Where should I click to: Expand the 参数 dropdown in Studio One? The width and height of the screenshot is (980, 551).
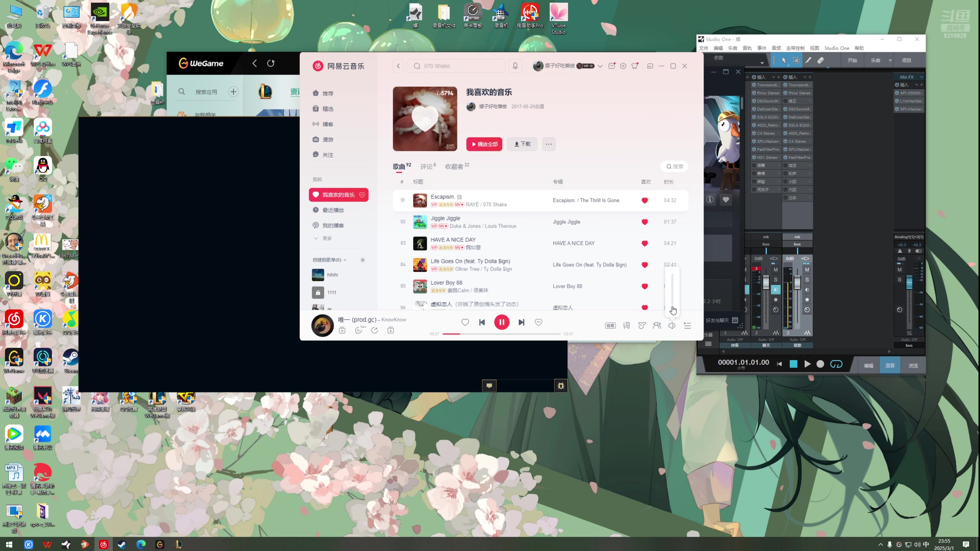(762, 63)
